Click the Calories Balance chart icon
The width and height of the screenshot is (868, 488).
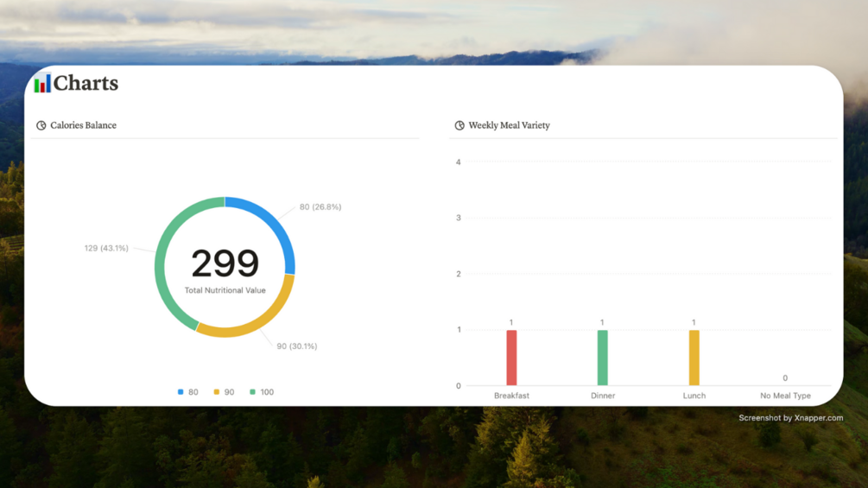click(41, 125)
